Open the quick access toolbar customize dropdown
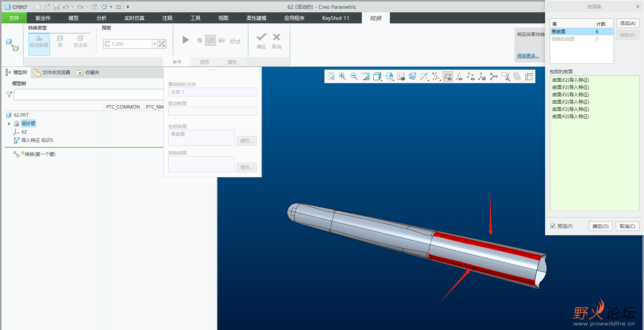The width and height of the screenshot is (644, 330). [x=128, y=7]
